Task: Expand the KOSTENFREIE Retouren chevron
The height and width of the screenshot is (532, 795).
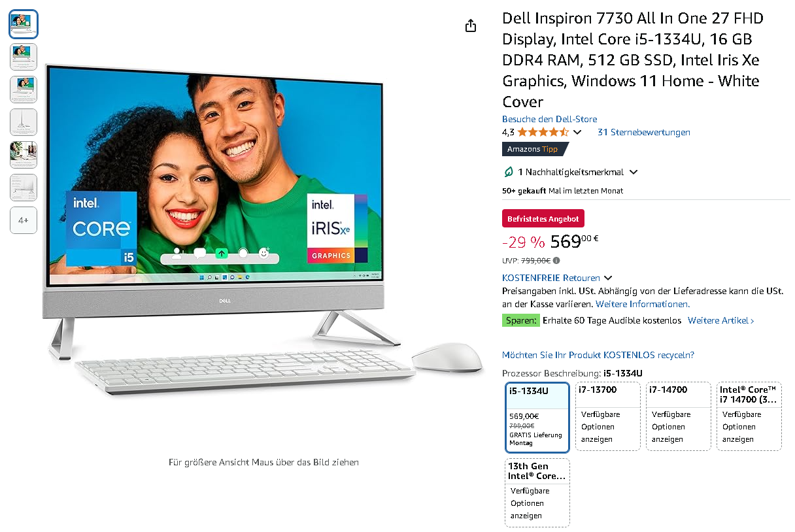Action: point(608,278)
